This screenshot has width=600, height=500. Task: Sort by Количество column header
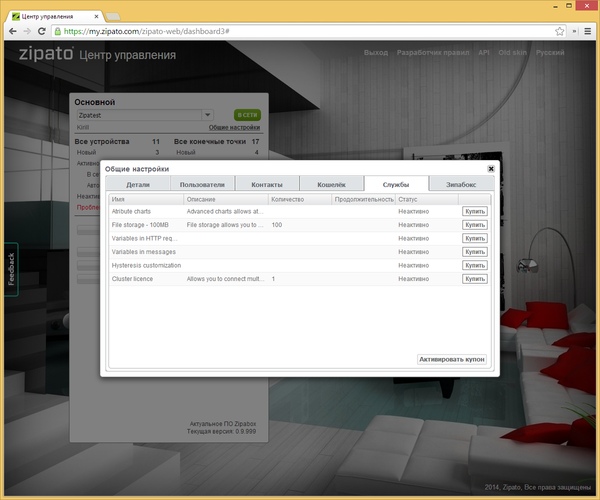(x=300, y=199)
